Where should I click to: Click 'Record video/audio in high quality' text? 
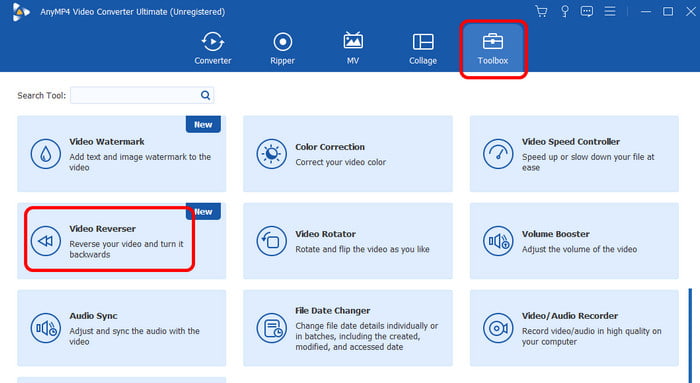point(592,336)
